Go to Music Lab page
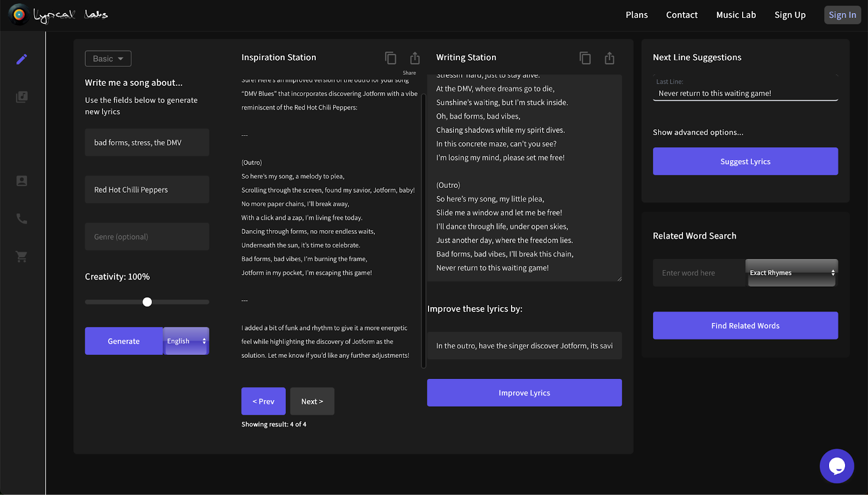Screen dimensions: 868x495 736,15
